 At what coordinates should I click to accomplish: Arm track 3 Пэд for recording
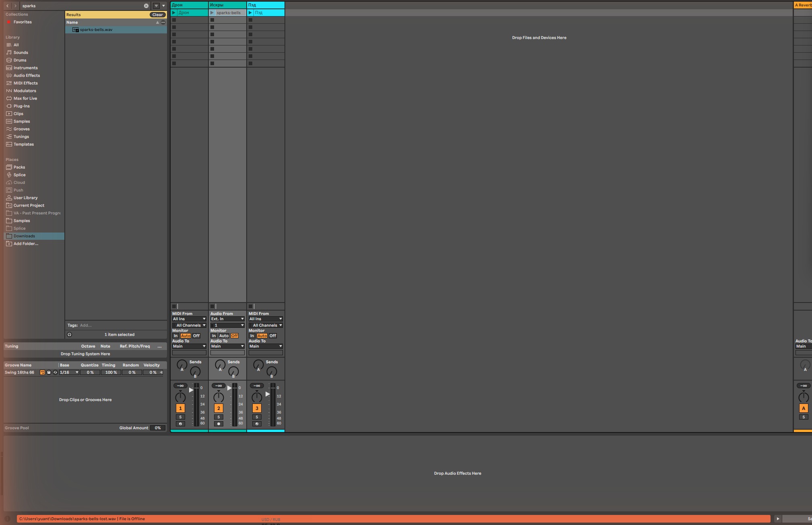tap(257, 424)
